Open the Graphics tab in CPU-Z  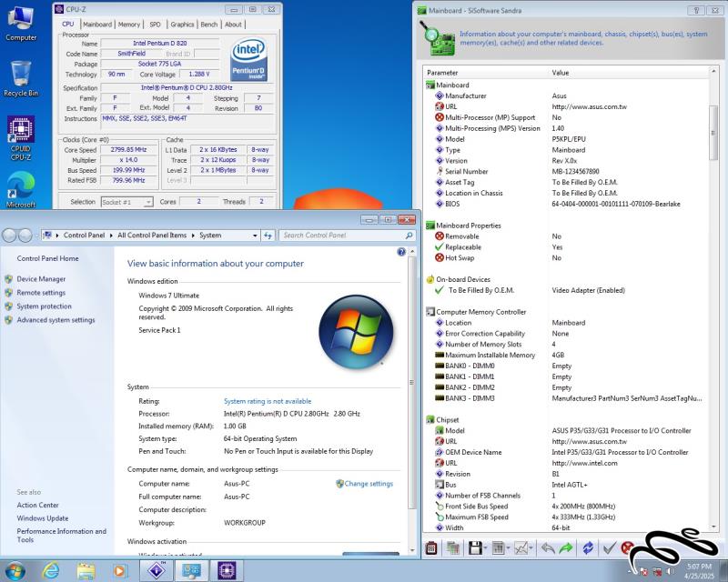(x=182, y=25)
